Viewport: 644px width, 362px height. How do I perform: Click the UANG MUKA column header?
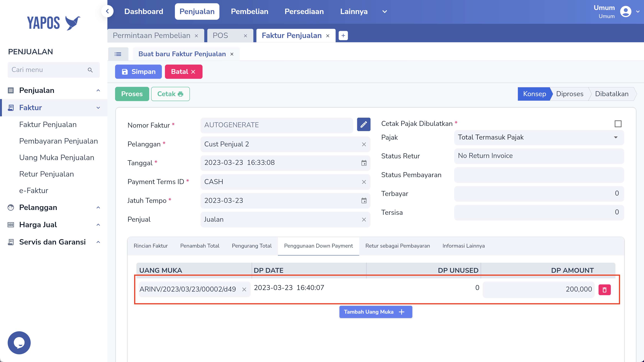(x=161, y=270)
